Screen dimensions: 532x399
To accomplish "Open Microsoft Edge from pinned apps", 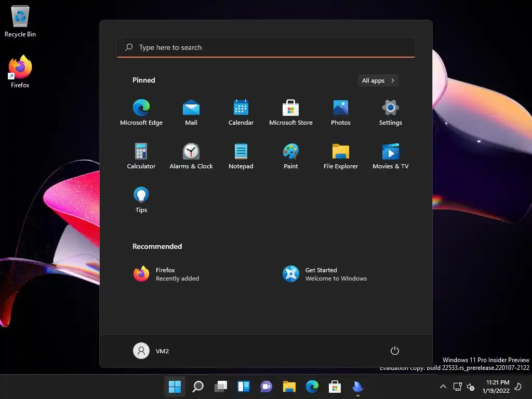I will [x=141, y=112].
